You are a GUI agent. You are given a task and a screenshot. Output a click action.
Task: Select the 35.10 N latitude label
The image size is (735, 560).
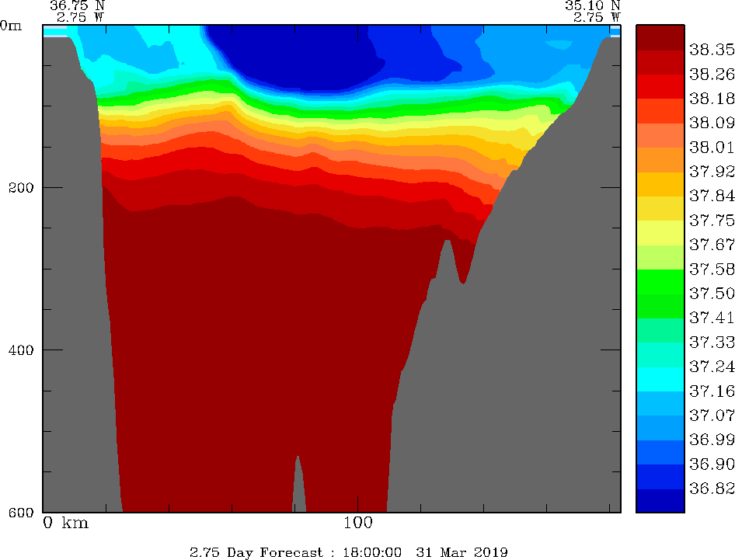(x=593, y=5)
